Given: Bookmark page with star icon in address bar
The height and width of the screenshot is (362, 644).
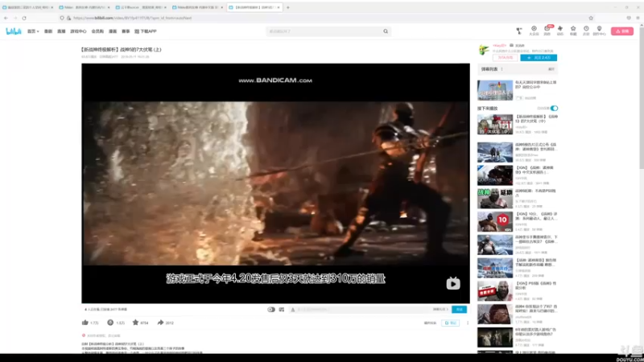Looking at the screenshot, I should pos(591,18).
